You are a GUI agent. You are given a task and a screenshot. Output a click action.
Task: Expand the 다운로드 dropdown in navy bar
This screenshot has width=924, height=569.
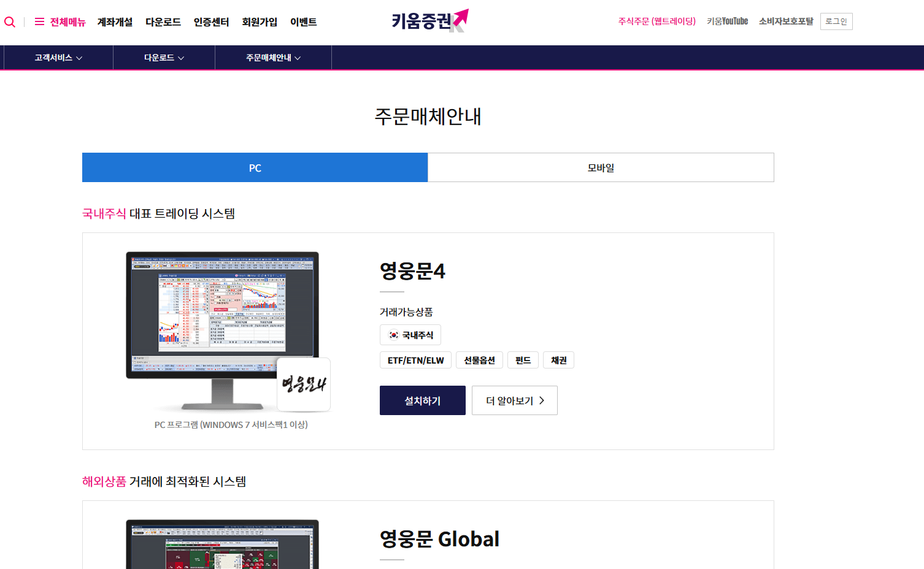tap(164, 58)
